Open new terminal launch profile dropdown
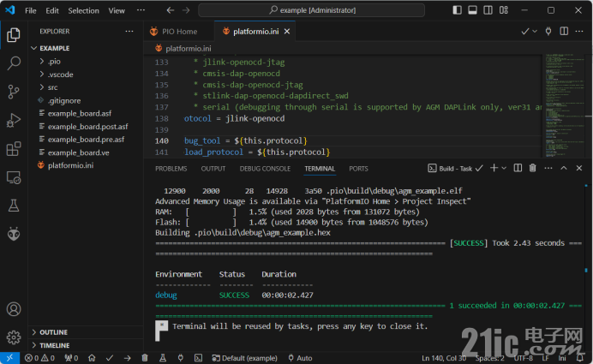The width and height of the screenshot is (593, 364). click(x=504, y=168)
